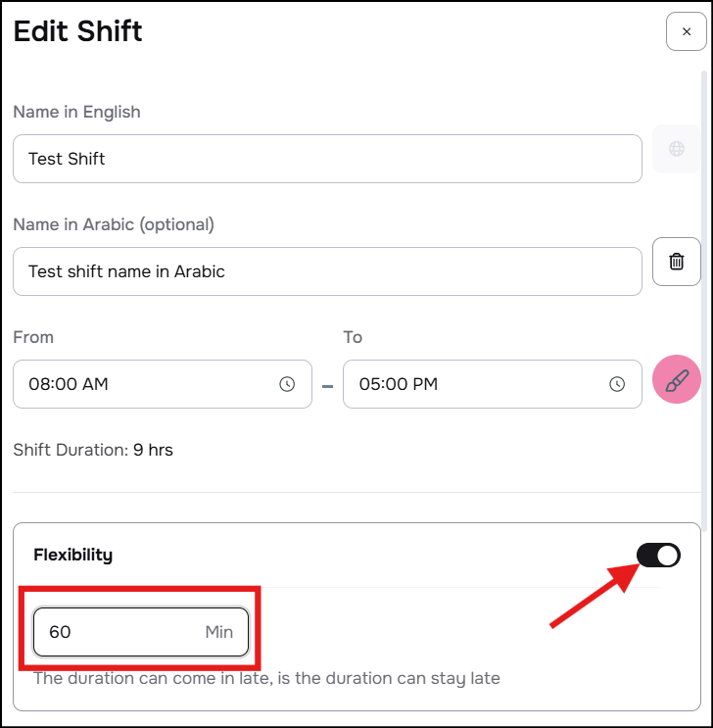Focus the Name in English text field

pyautogui.click(x=327, y=159)
